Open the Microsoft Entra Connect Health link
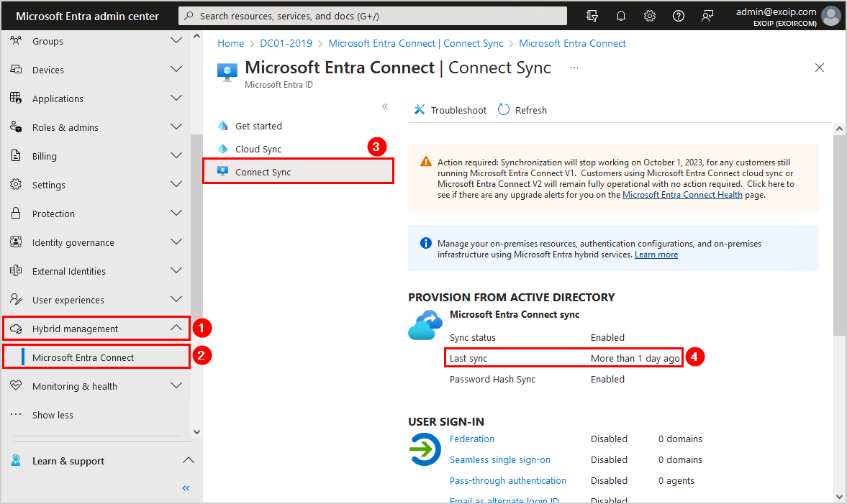This screenshot has width=847, height=504. click(x=682, y=195)
